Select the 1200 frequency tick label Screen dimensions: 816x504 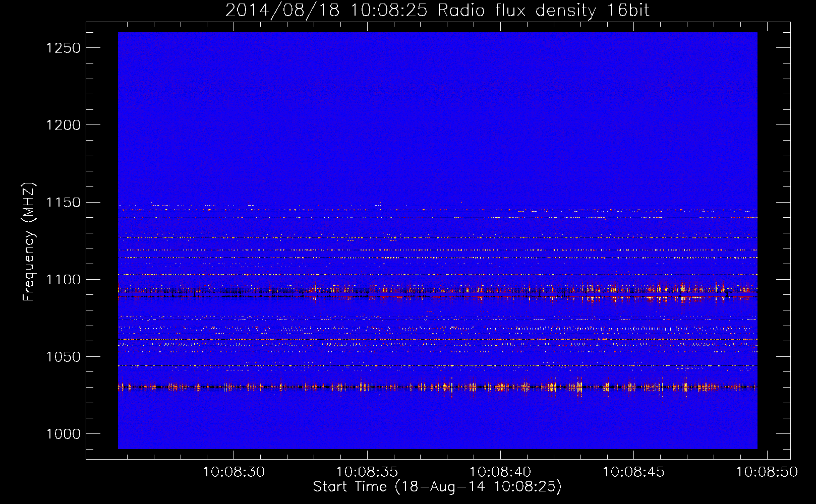pyautogui.click(x=63, y=125)
